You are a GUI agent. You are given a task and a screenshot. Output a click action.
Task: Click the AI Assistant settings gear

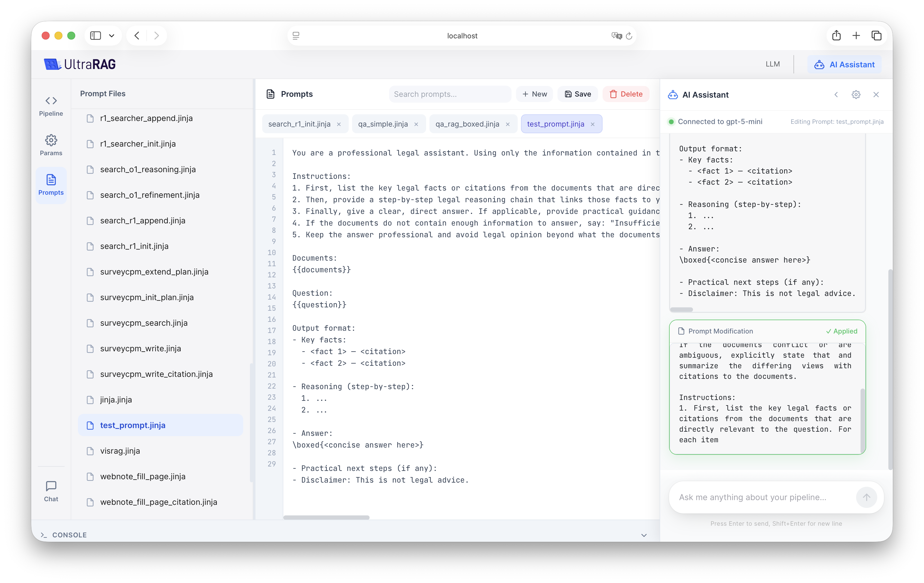(856, 95)
